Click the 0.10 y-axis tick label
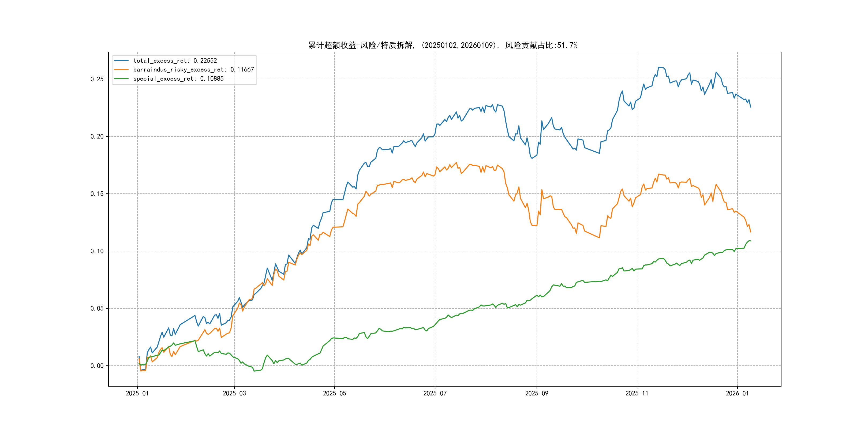 tap(97, 251)
